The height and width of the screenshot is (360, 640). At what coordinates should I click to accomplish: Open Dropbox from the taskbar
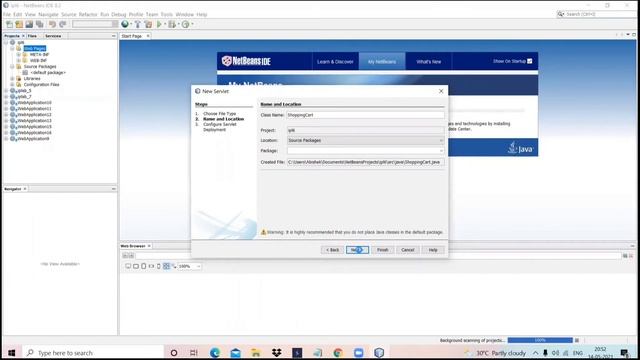point(276,353)
